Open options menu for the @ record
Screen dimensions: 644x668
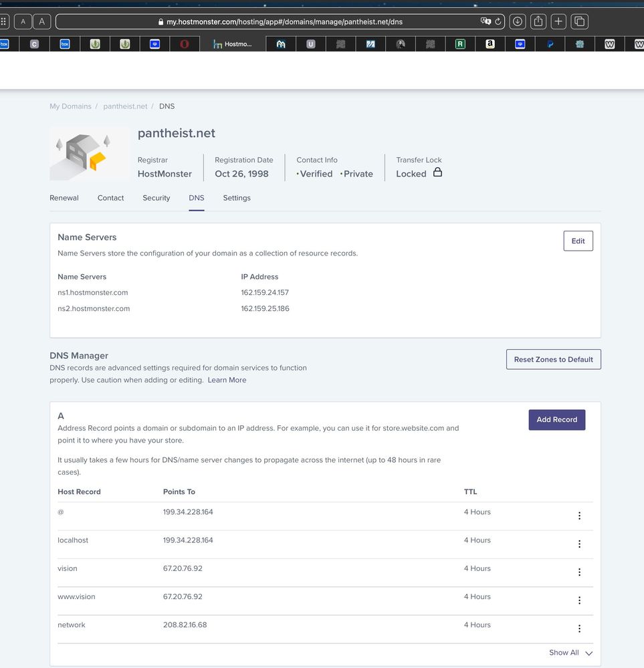click(x=579, y=516)
